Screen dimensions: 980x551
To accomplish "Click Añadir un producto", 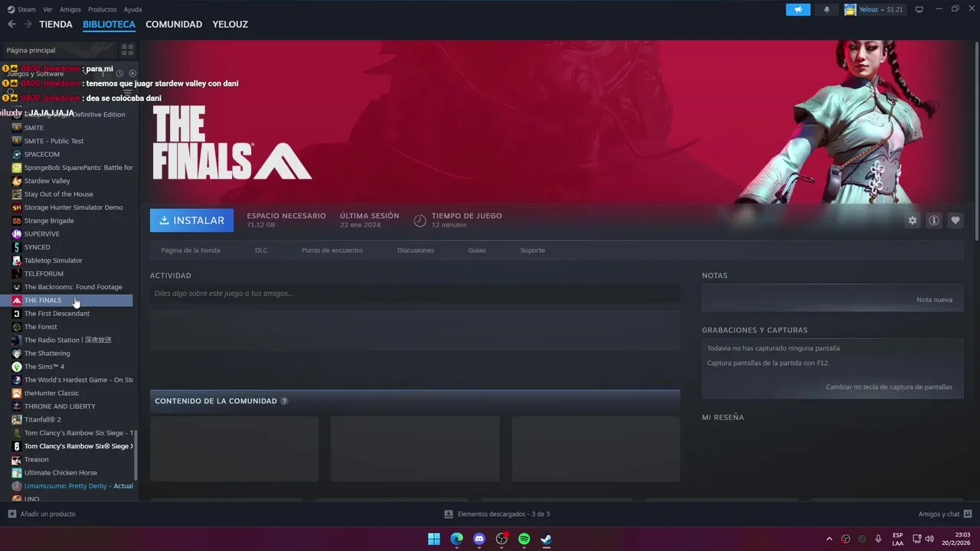I will point(42,514).
